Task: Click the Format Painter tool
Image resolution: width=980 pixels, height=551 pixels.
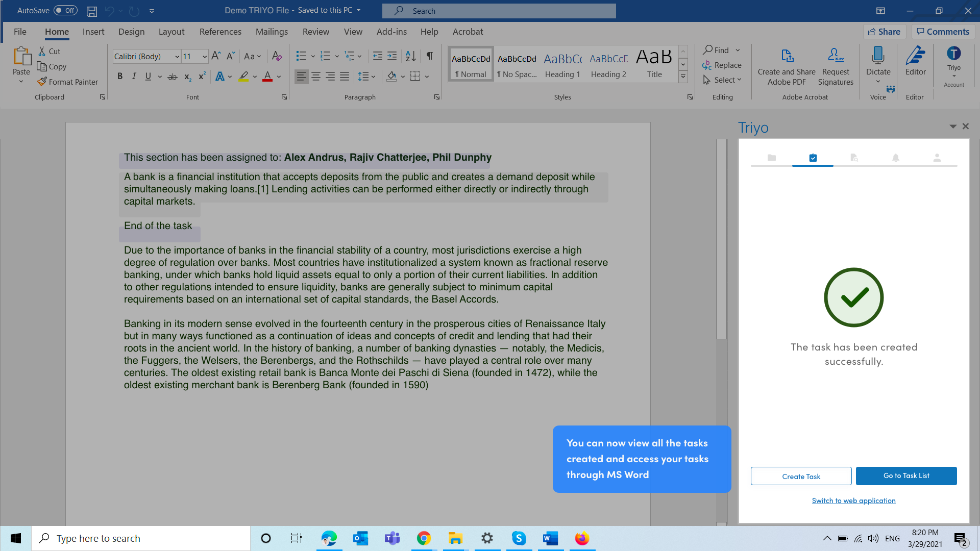Action: click(67, 82)
